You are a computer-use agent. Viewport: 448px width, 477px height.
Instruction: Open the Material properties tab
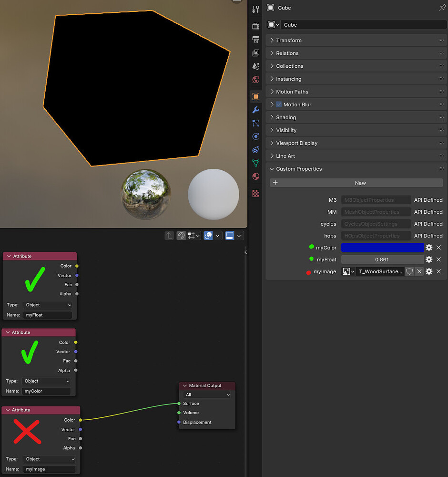pos(256,176)
